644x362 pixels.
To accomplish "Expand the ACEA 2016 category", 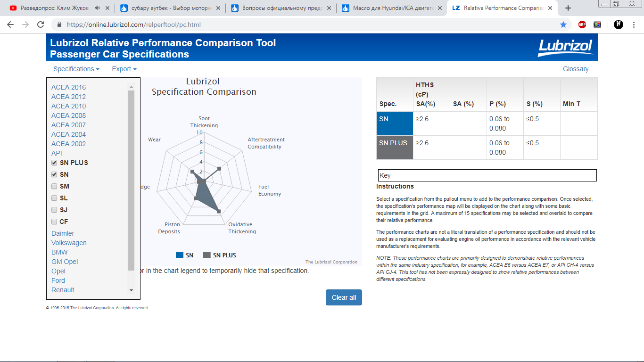I will [69, 87].
